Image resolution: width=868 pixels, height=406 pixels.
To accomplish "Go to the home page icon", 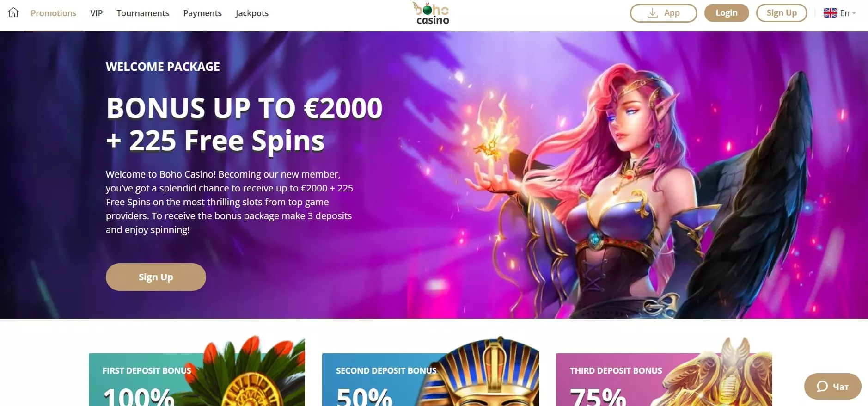I will pyautogui.click(x=13, y=12).
